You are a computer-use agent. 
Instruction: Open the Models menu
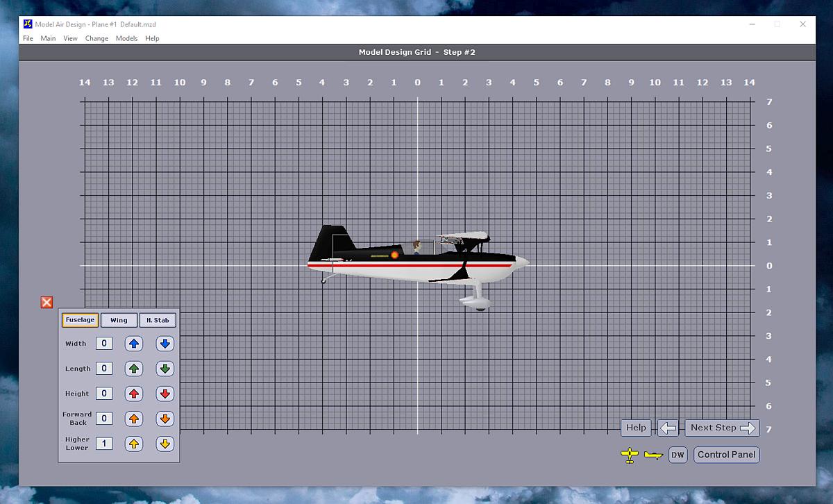(x=126, y=38)
